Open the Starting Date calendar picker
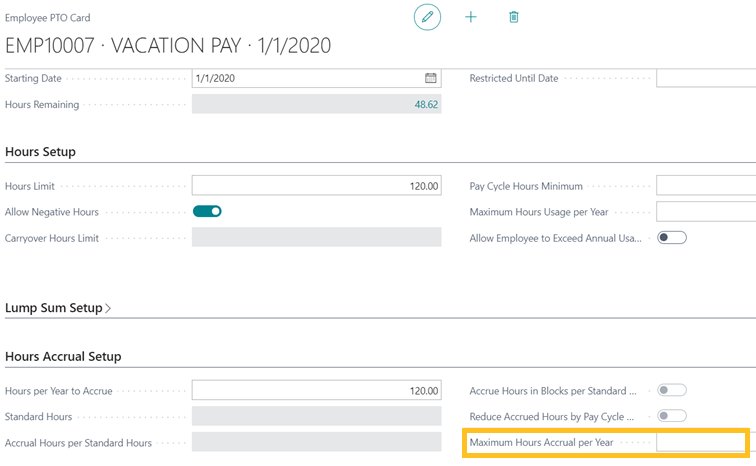 coord(431,78)
